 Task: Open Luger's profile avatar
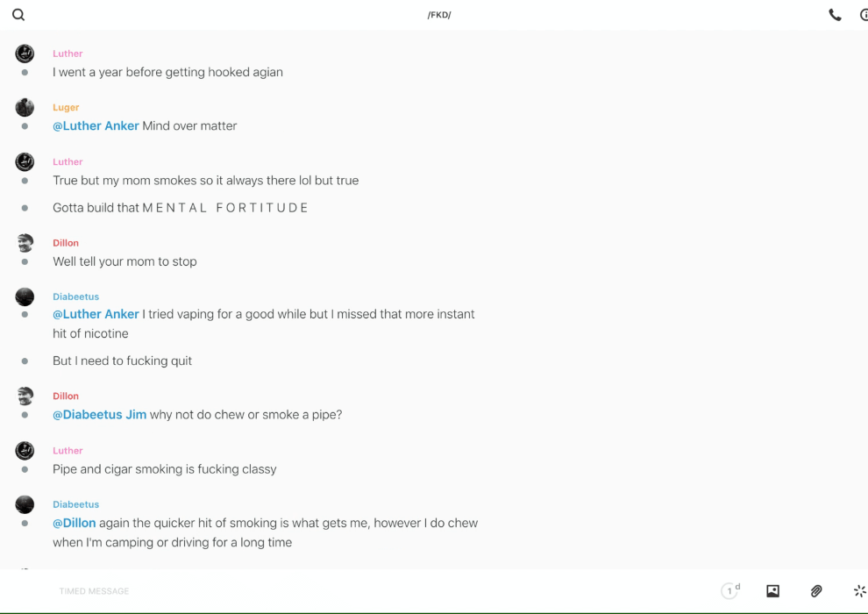tap(25, 108)
